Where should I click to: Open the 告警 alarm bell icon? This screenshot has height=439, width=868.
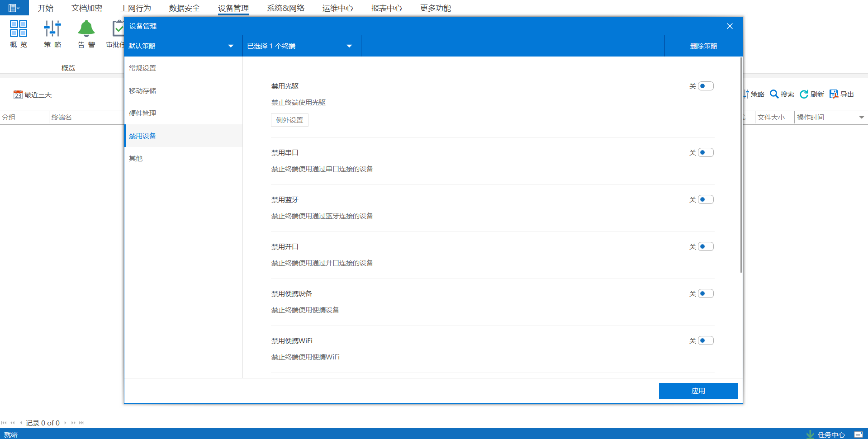tap(86, 29)
